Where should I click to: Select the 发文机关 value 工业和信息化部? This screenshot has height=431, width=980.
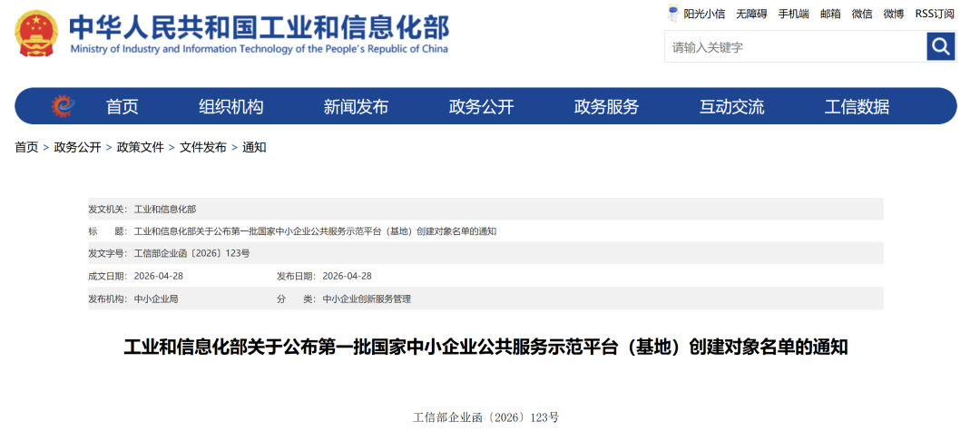pyautogui.click(x=165, y=209)
